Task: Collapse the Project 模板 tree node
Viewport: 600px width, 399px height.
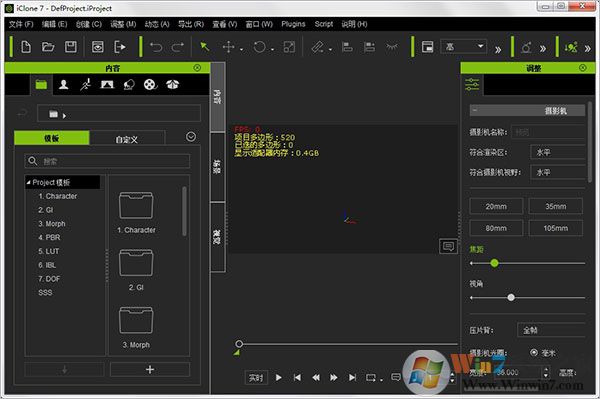Action: click(x=28, y=182)
